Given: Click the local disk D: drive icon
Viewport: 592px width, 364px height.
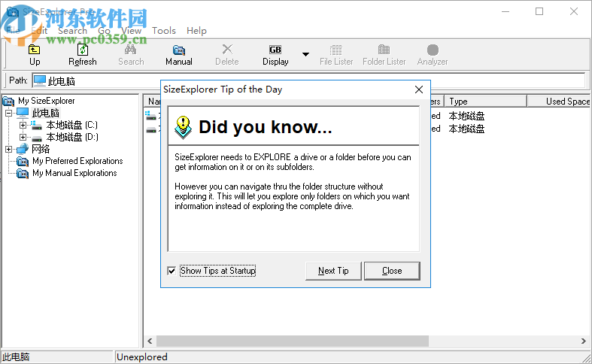Looking at the screenshot, I should click(37, 138).
